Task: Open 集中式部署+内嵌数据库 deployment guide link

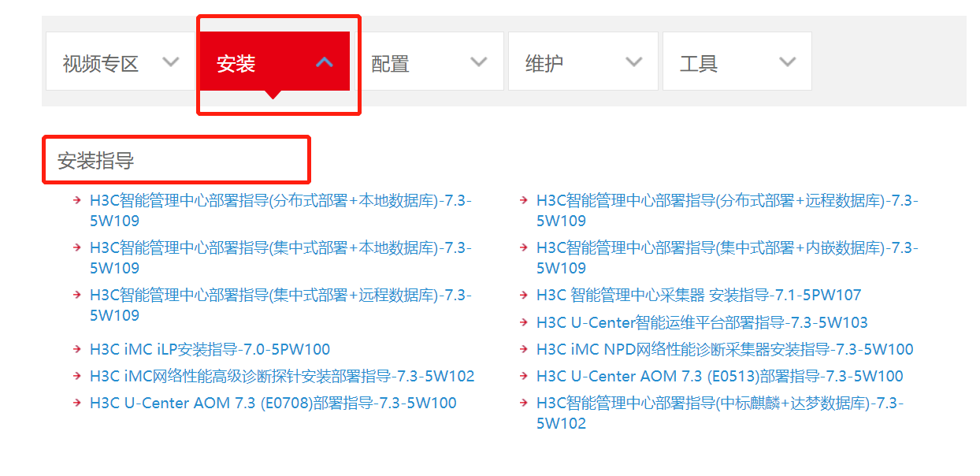Action: (727, 258)
